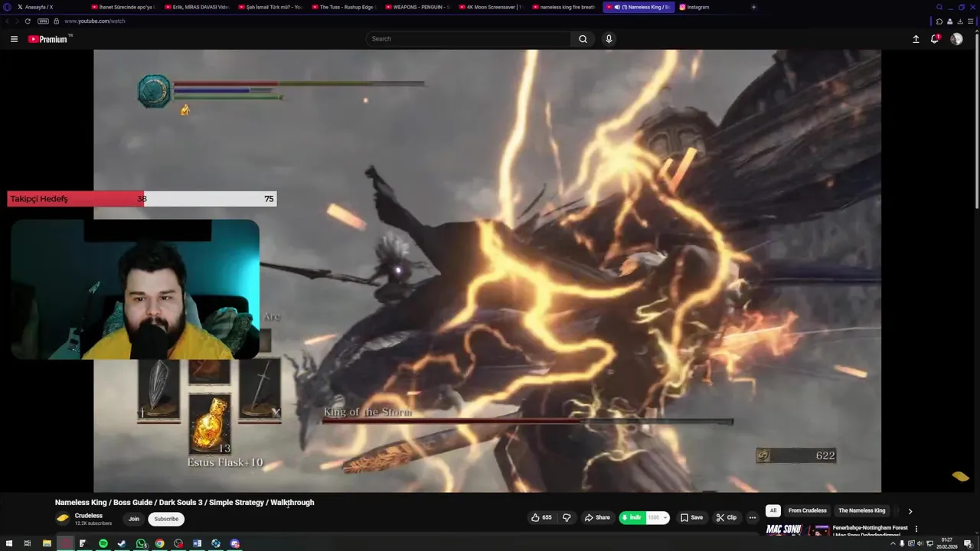
Task: Click the Crudeless channel avatar
Action: (63, 519)
